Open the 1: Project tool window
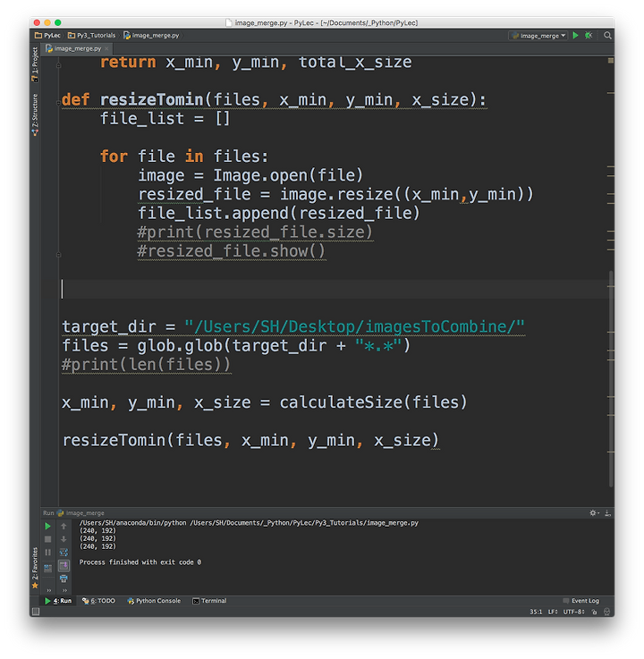 click(x=35, y=64)
